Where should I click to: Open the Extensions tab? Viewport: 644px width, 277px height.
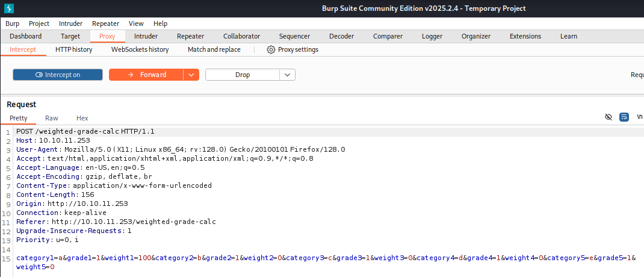coord(525,36)
